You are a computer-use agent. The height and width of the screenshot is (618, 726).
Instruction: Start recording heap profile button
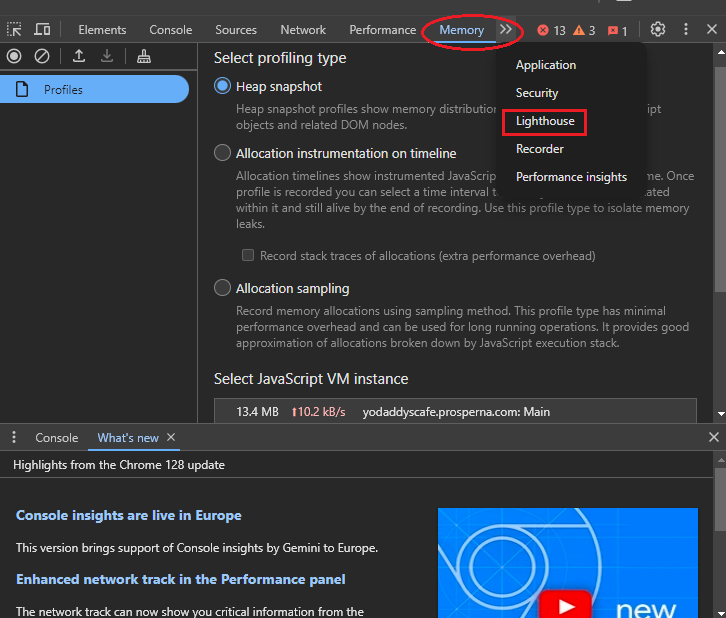[x=14, y=56]
